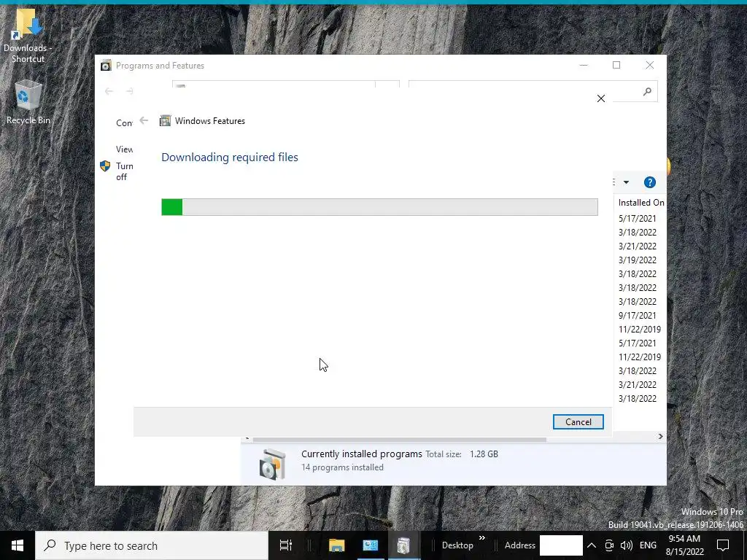Screen dimensions: 747x560
Task: Click the Windows Features taskbar icon
Action: 403,545
